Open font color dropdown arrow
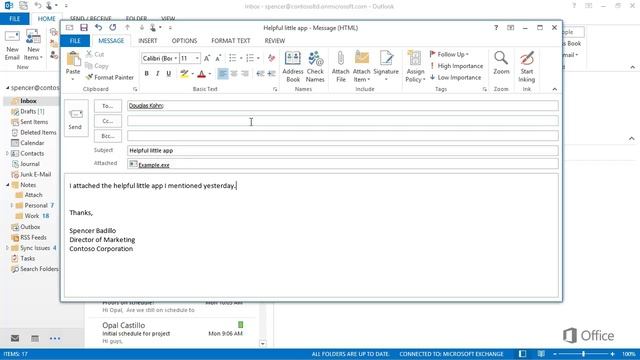640x360 pixels. (x=210, y=74)
